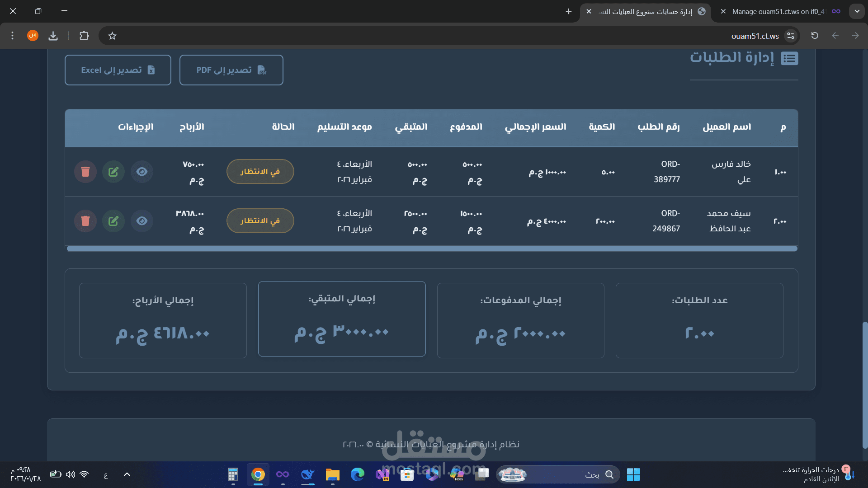Screen dimensions: 868x488
Task: Expand the system tray hidden icons chevron
Action: 127,474
